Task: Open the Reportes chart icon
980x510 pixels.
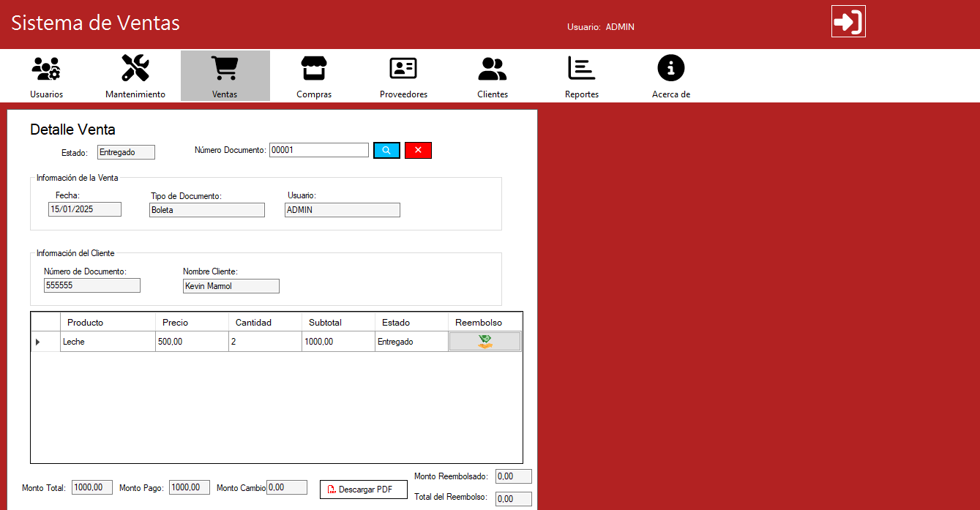Action: click(x=582, y=69)
